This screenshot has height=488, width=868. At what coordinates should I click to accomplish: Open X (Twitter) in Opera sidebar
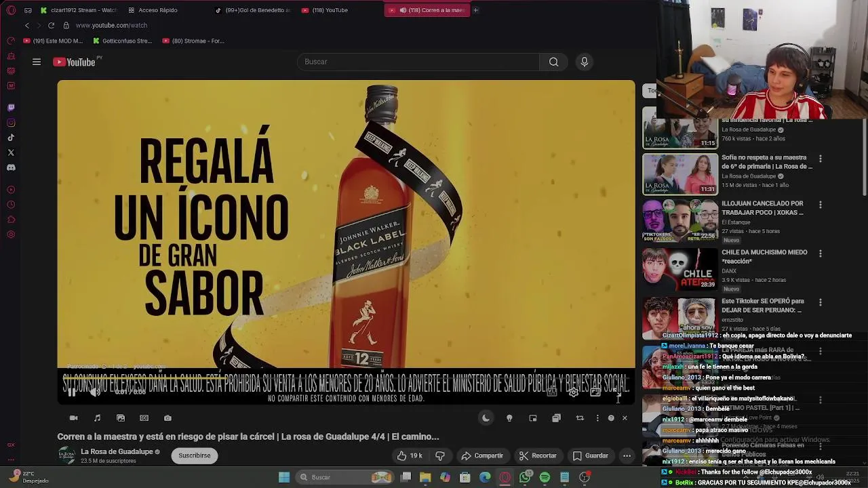tap(11, 152)
